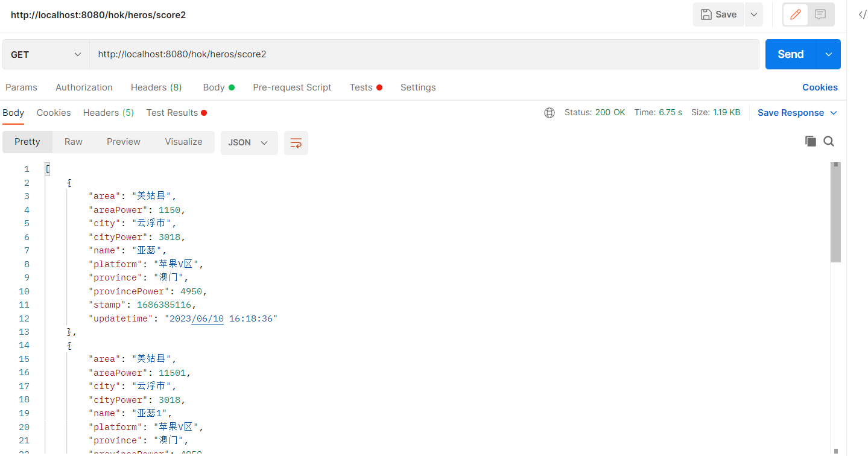Screen dimensions: 868x456
Task: Open the code snippet panel icon
Action: pos(862,14)
